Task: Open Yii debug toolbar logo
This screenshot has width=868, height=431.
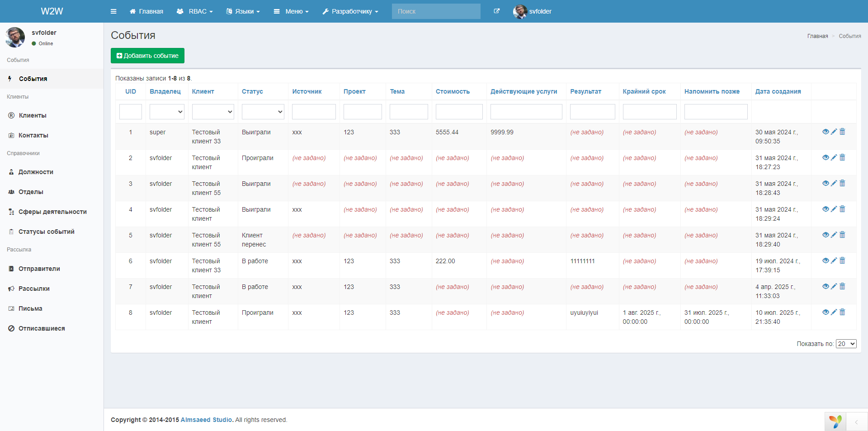Action: (835, 422)
